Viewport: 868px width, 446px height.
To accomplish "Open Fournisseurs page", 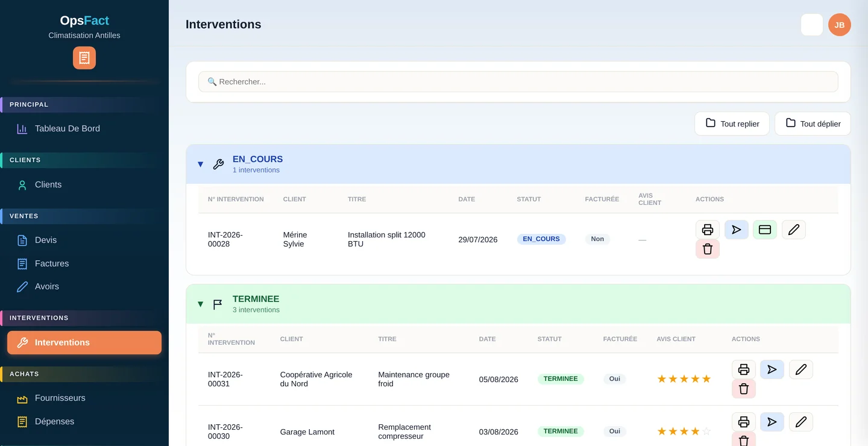I will (84, 398).
